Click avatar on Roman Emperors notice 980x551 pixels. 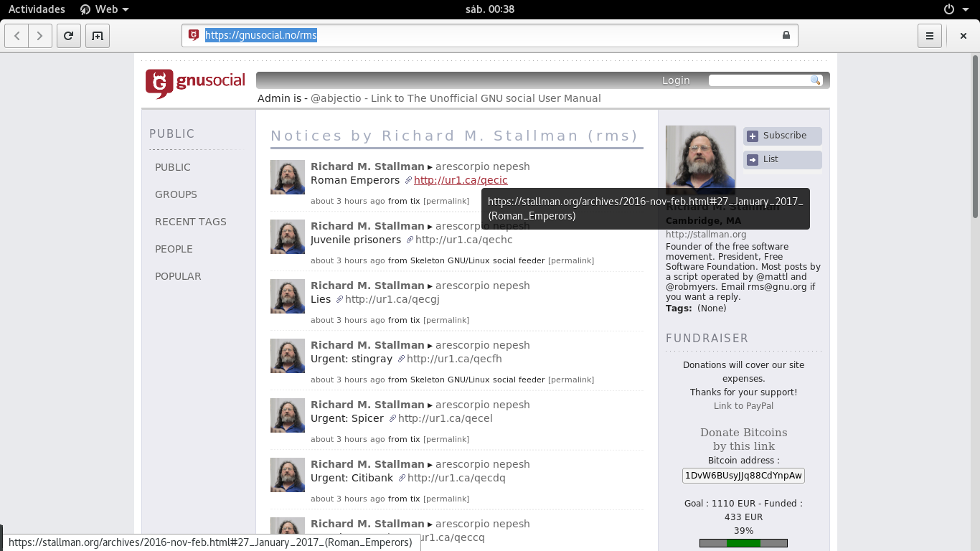(x=288, y=177)
